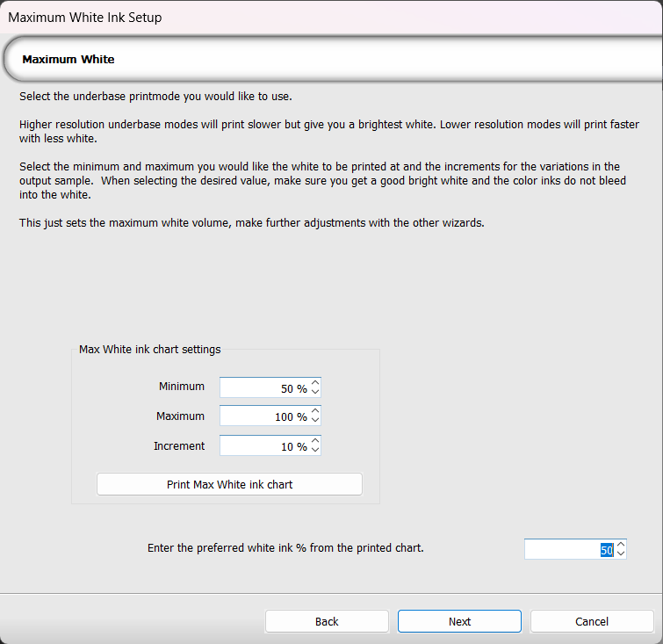Decrease preferred white ink % with down arrow
663x644 pixels.
pyautogui.click(x=621, y=554)
